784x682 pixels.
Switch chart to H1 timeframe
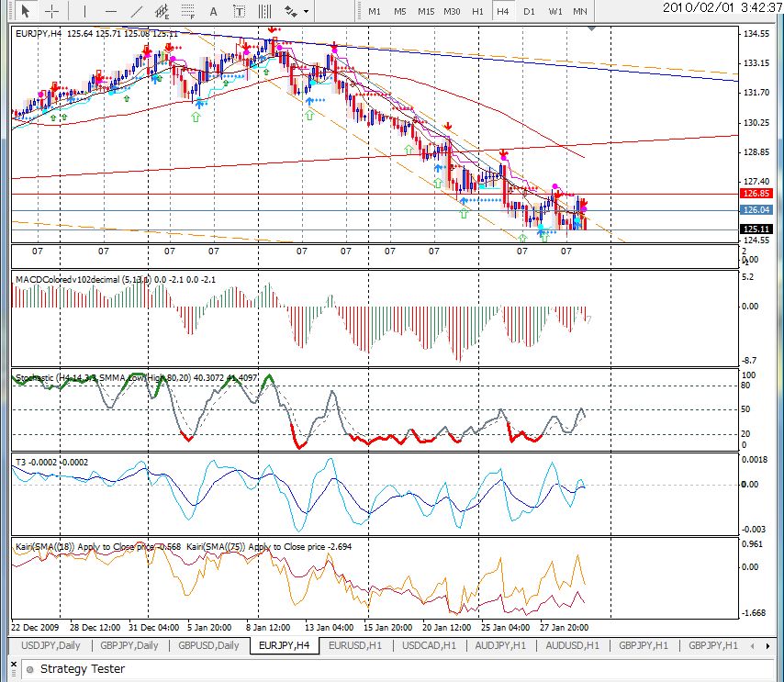(477, 11)
